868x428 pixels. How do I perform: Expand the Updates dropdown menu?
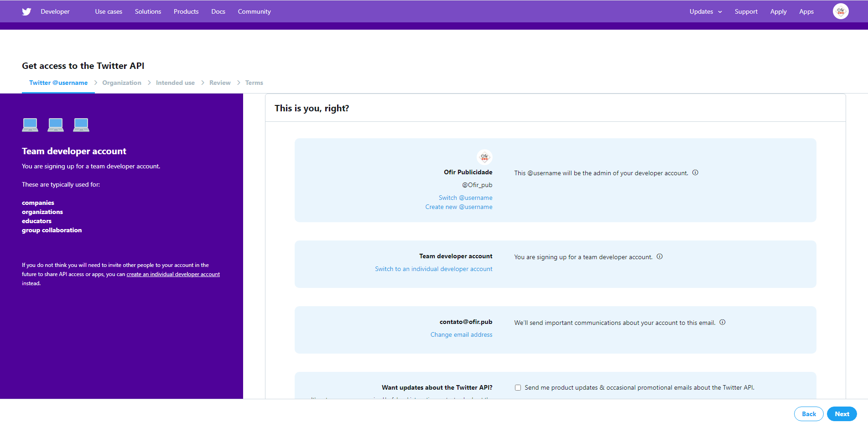pos(706,11)
